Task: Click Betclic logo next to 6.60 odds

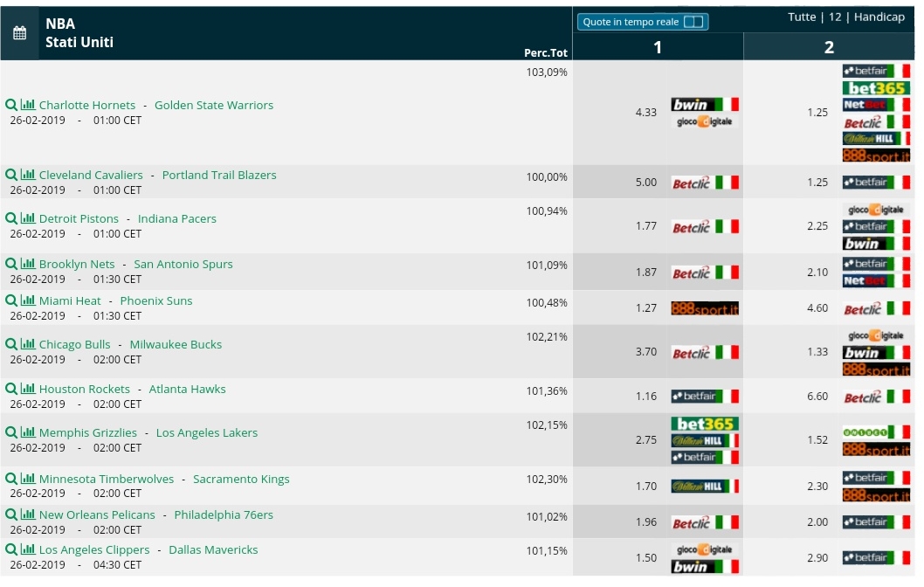Action: (876, 397)
